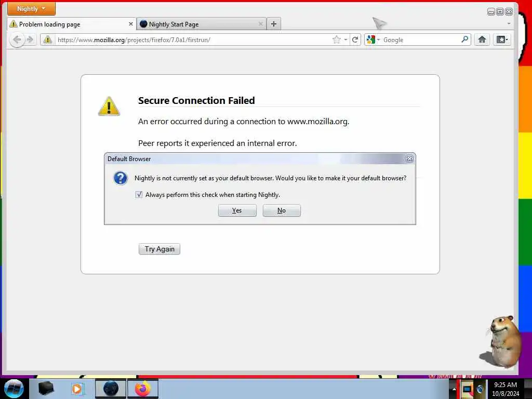Click No in the Default Browser dialog

[x=282, y=210]
